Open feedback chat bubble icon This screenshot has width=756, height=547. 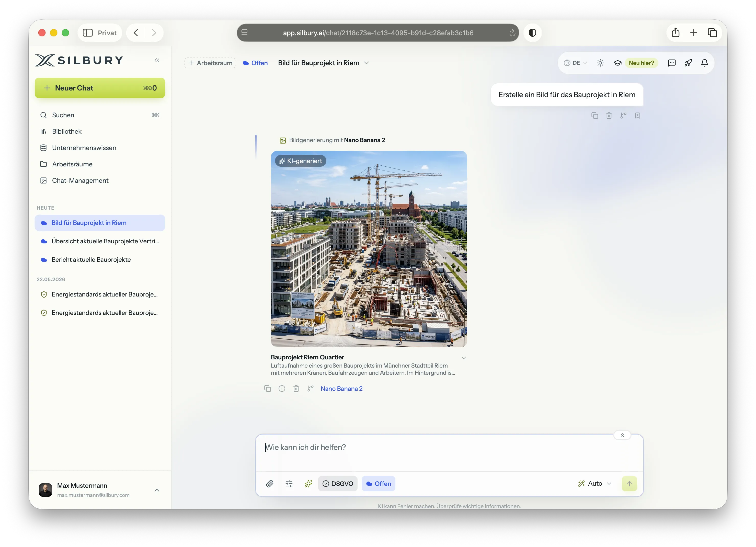pyautogui.click(x=672, y=63)
